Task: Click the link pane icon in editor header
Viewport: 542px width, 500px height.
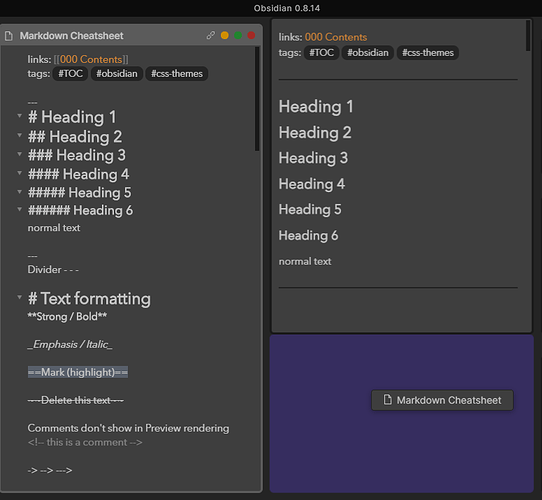Action: pos(211,35)
